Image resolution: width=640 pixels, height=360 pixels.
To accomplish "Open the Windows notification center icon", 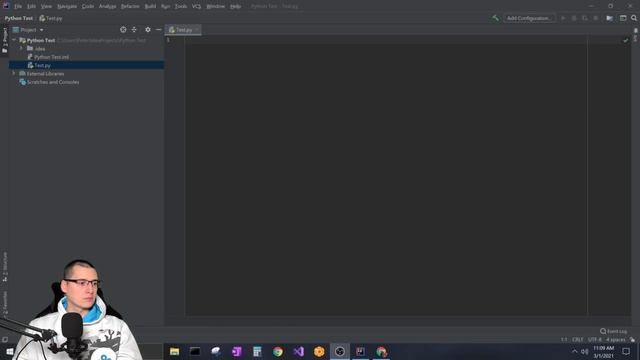I will coord(626,351).
